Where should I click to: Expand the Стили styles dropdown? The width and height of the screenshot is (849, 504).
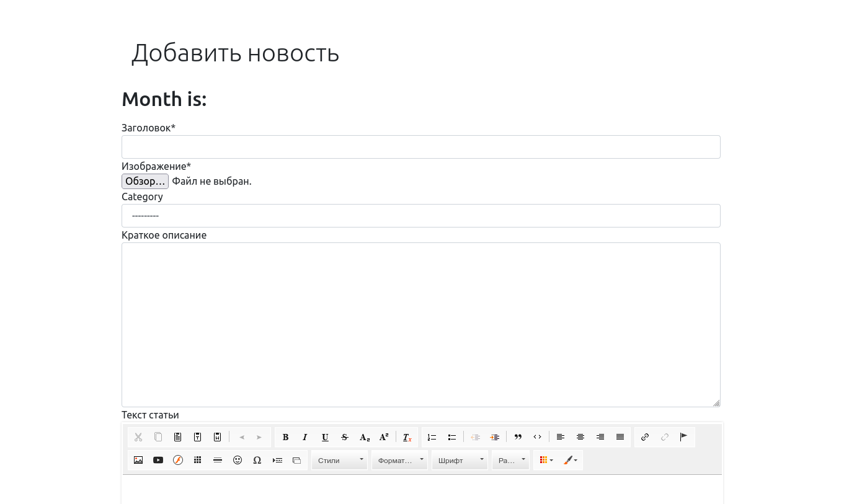click(x=339, y=460)
